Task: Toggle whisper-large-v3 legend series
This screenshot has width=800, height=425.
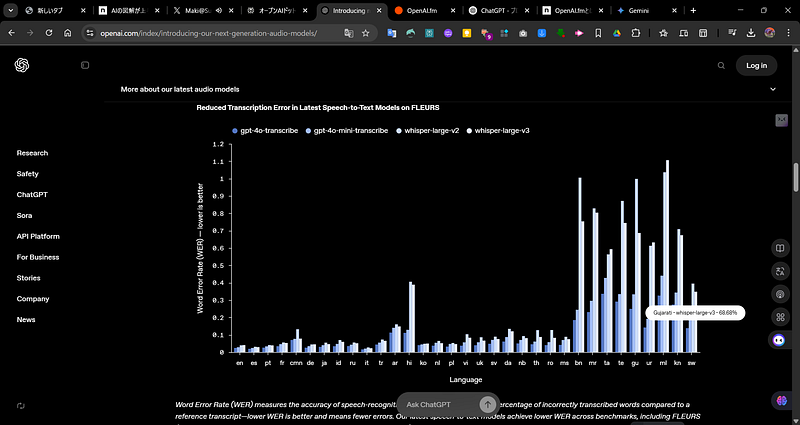Action: coord(498,131)
